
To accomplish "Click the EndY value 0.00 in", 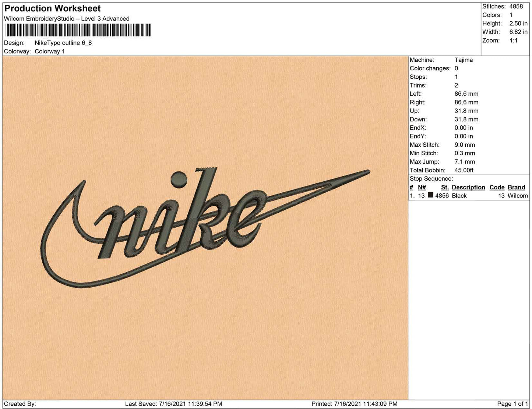I will coord(464,136).
